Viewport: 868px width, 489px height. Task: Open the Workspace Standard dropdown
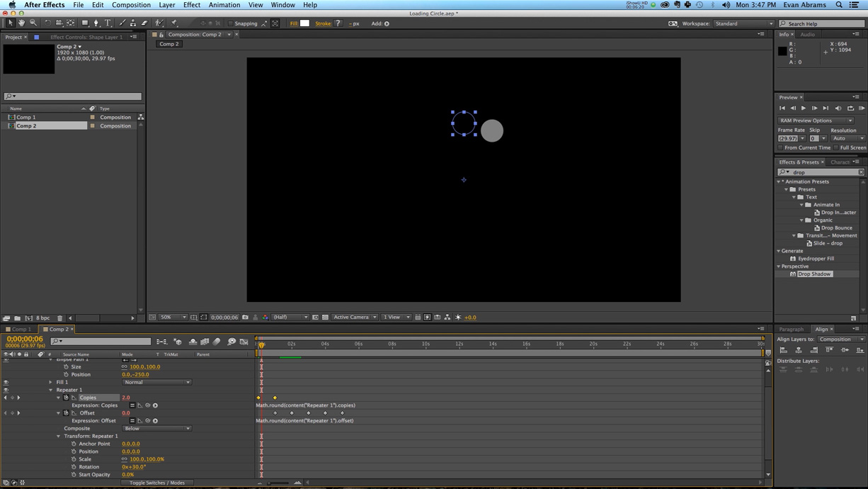click(x=743, y=23)
